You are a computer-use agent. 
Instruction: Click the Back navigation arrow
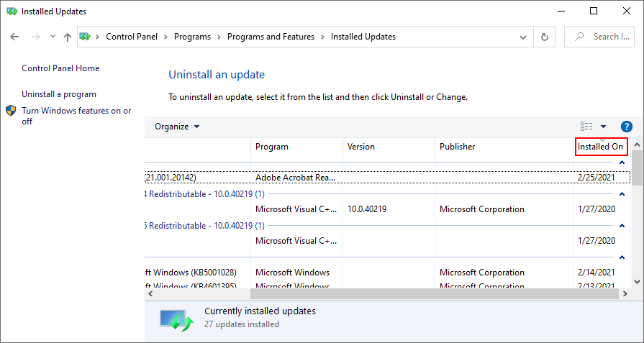(15, 37)
